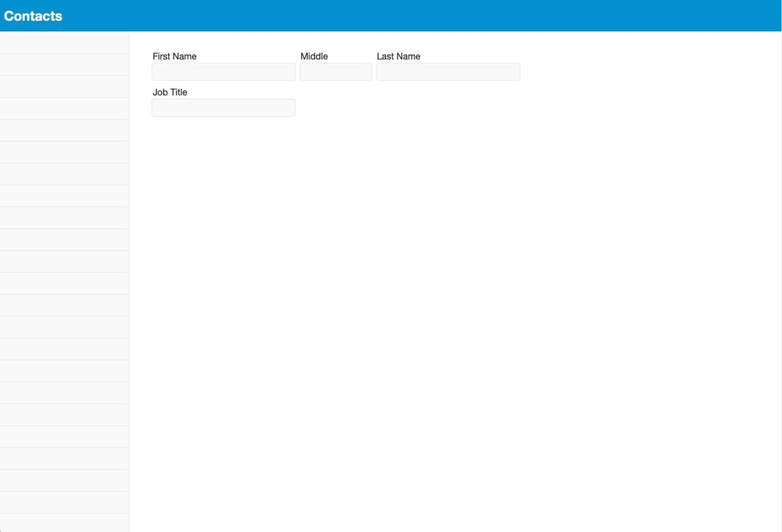Select the first row in the contacts list
This screenshot has width=782, height=532.
(64, 42)
